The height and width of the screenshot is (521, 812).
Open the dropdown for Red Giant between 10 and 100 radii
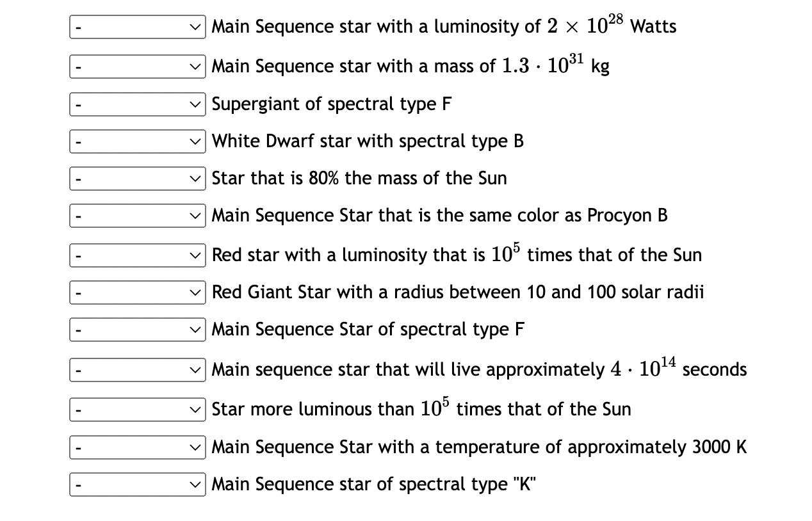pos(137,292)
